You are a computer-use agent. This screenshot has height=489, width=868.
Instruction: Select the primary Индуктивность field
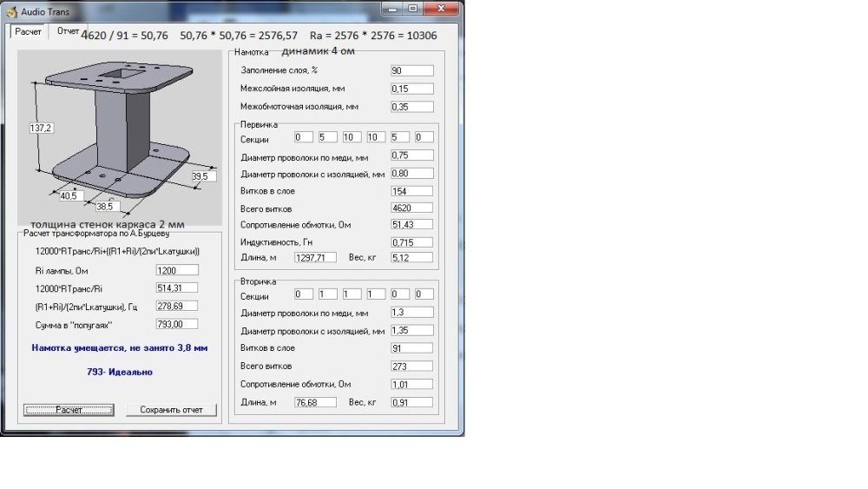point(411,241)
